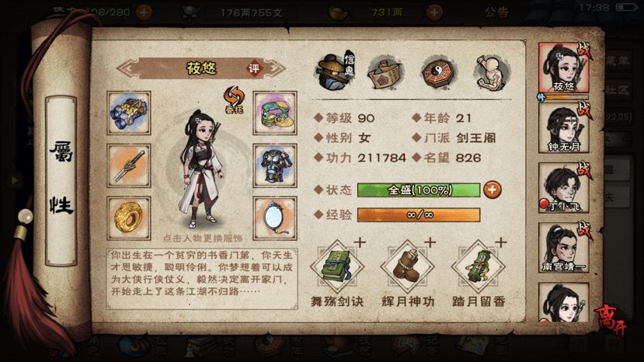Open the 信息 straw-hat info tab
This screenshot has width=644, height=362.
coord(336,72)
